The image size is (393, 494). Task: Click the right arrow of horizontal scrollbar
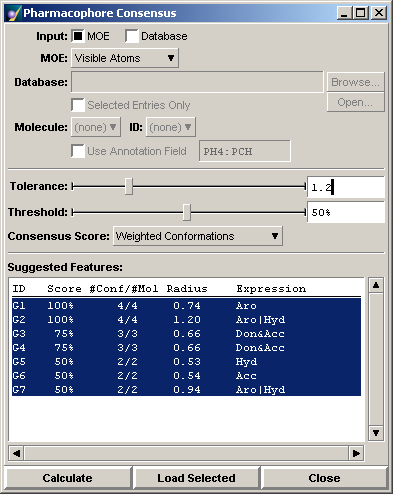point(356,453)
